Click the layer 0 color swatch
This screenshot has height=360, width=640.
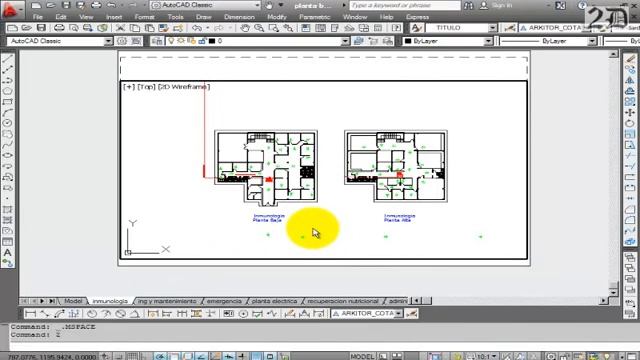point(211,41)
